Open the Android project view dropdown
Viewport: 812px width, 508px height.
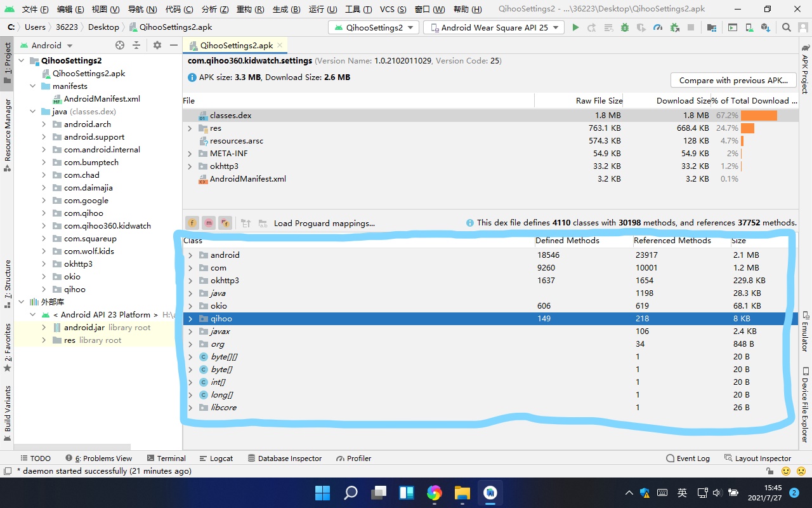point(46,45)
